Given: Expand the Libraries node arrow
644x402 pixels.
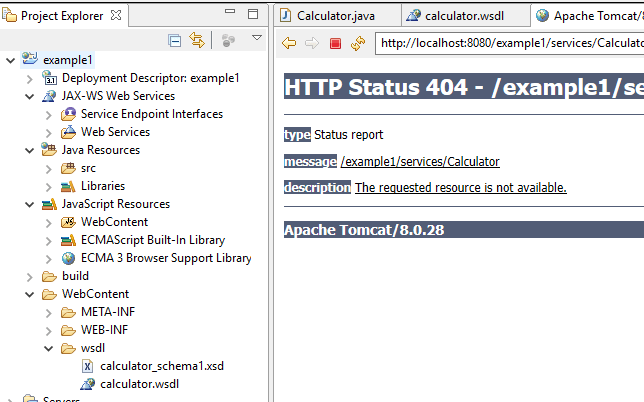Looking at the screenshot, I should click(48, 187).
